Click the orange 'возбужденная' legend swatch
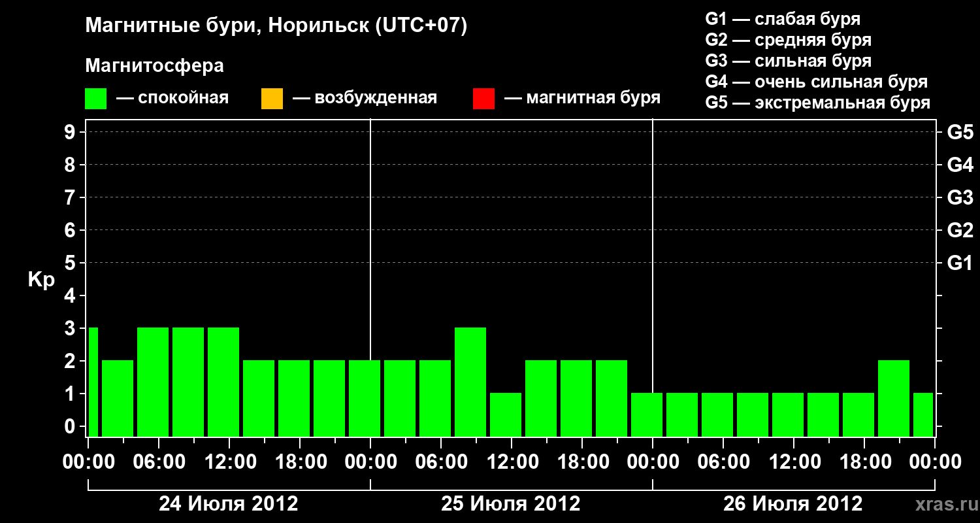This screenshot has width=980, height=523. click(x=272, y=99)
